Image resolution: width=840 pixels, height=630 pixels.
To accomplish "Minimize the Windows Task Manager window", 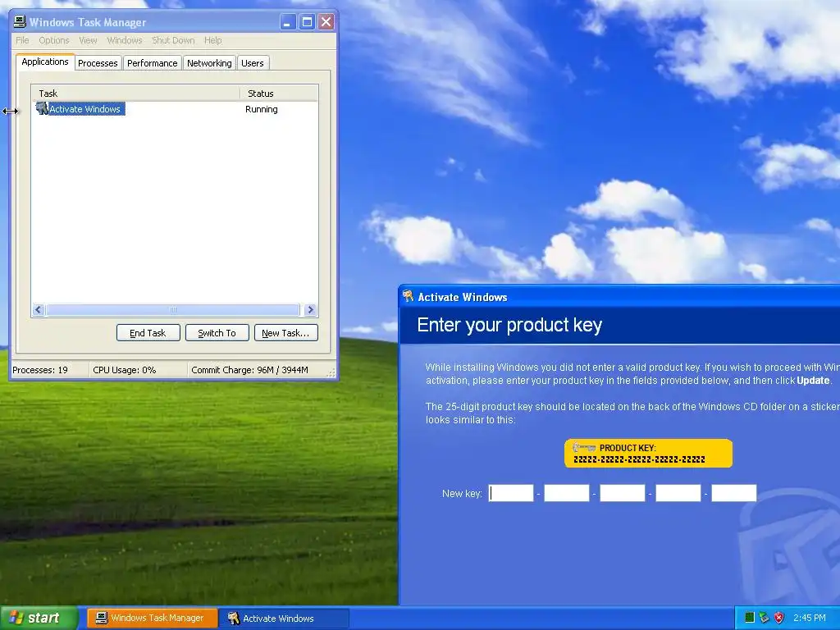I will point(288,22).
